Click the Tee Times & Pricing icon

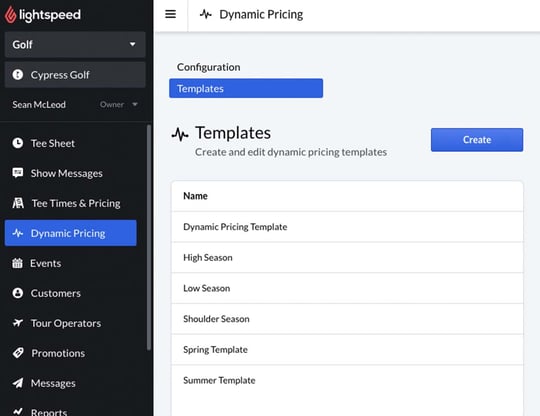[x=18, y=203]
